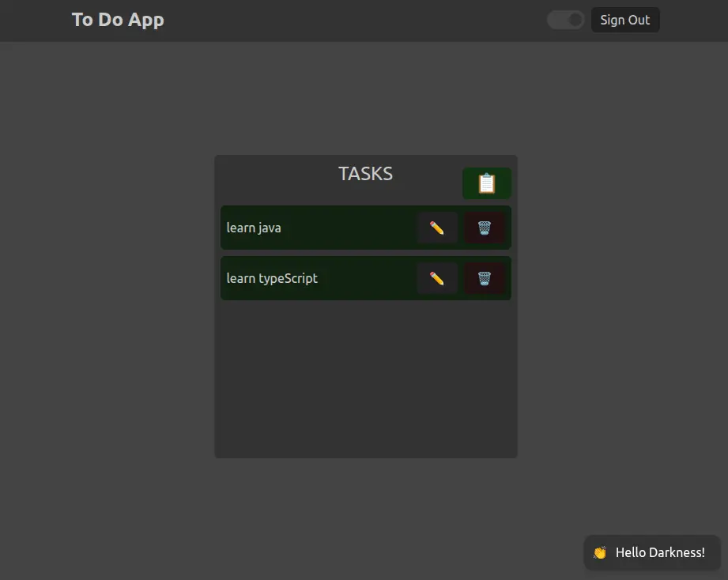Select the 'learn java' task text
This screenshot has width=728, height=580.
(x=254, y=228)
